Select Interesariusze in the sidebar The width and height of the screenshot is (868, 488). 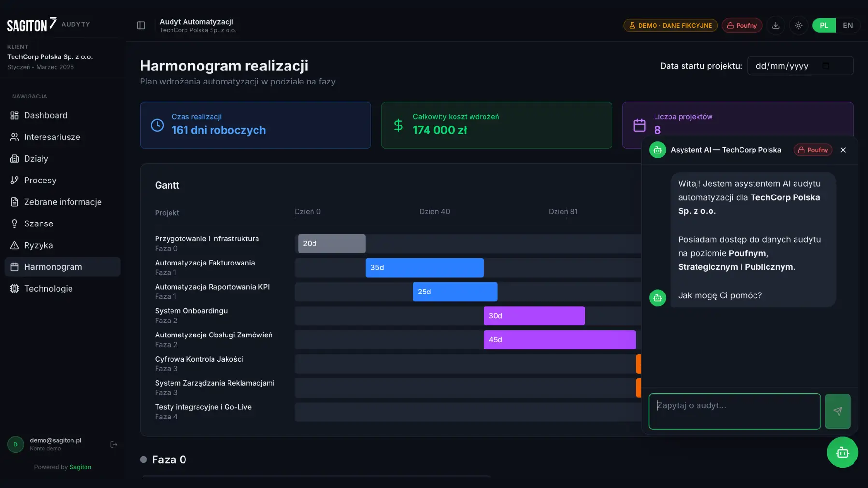click(52, 137)
